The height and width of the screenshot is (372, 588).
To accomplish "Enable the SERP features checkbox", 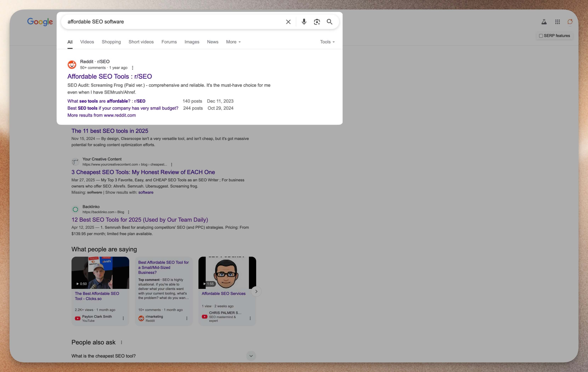I will pyautogui.click(x=541, y=36).
